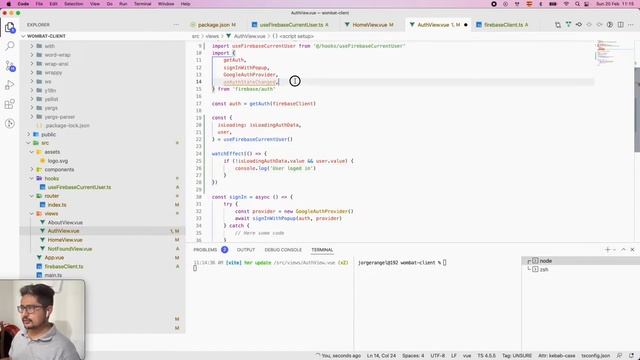Click tsconfig.json in status bar
The width and height of the screenshot is (640, 360).
[x=596, y=356]
